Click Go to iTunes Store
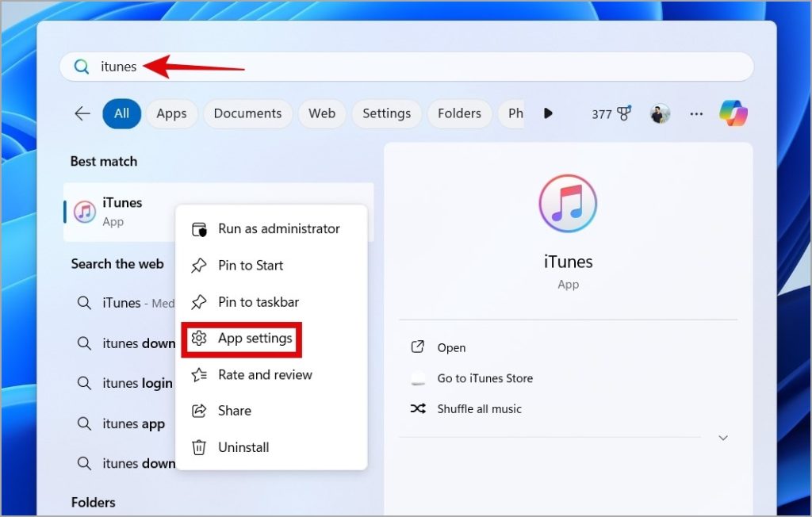The width and height of the screenshot is (812, 517). click(485, 378)
